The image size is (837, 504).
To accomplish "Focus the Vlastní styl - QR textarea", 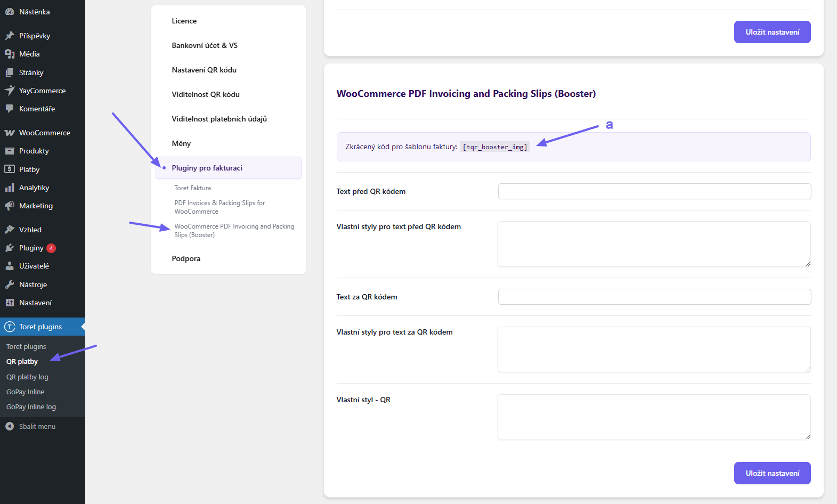I will [654, 417].
